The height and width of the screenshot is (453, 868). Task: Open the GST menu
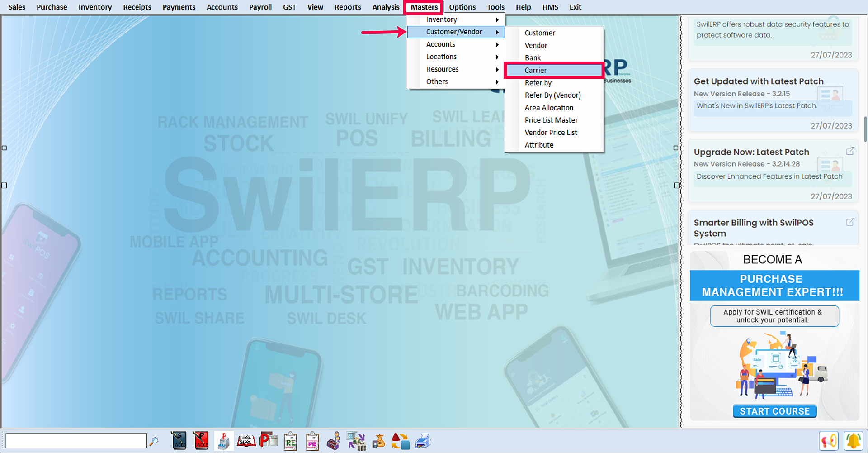[x=289, y=7]
